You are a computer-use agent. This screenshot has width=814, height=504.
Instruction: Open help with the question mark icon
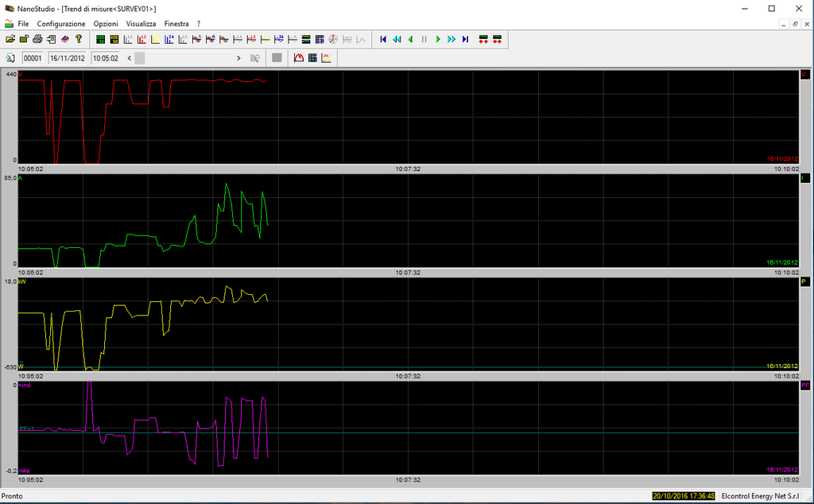tap(79, 39)
